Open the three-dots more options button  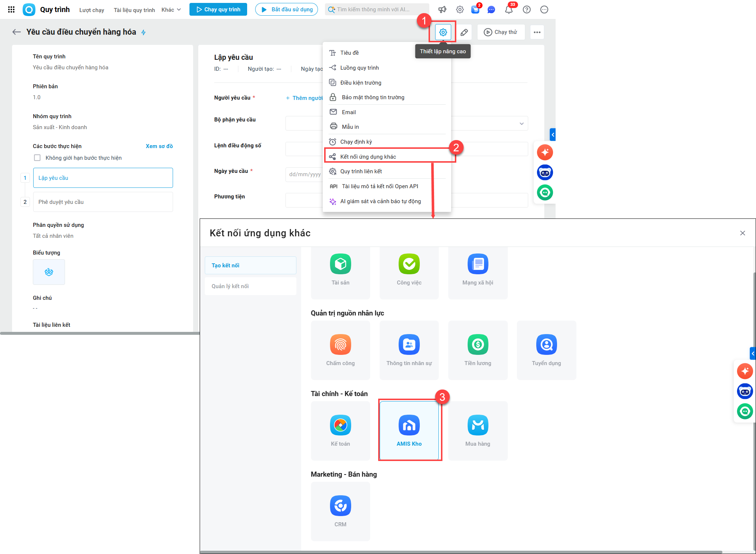537,32
